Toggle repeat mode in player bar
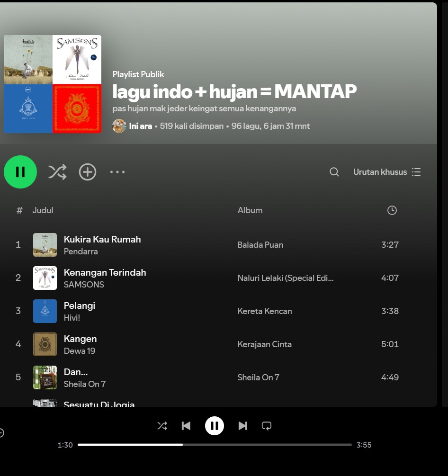The height and width of the screenshot is (476, 448). coord(267,426)
